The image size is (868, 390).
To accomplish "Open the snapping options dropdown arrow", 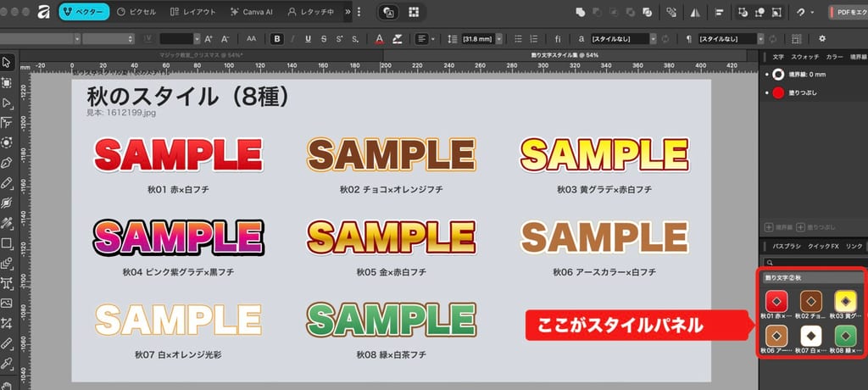I will [x=812, y=12].
